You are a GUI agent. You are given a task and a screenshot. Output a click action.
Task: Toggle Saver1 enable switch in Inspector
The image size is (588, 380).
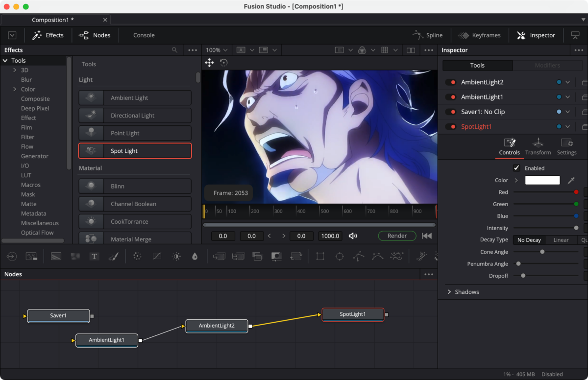click(x=450, y=112)
